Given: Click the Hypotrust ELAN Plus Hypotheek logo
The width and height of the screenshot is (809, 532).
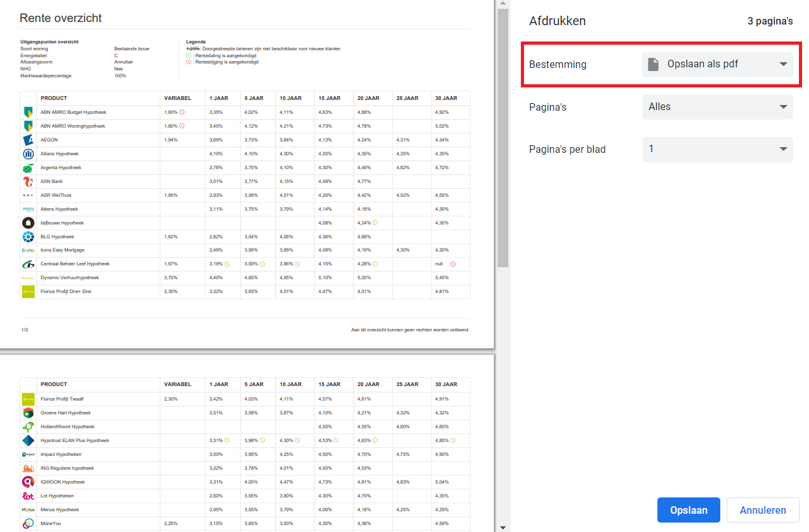Looking at the screenshot, I should 28,440.
